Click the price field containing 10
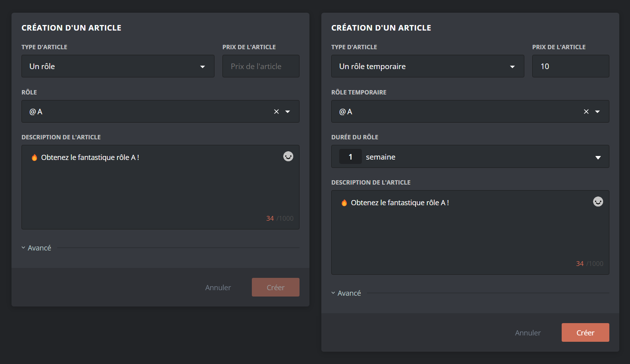Viewport: 630px width, 364px height. pyautogui.click(x=570, y=66)
